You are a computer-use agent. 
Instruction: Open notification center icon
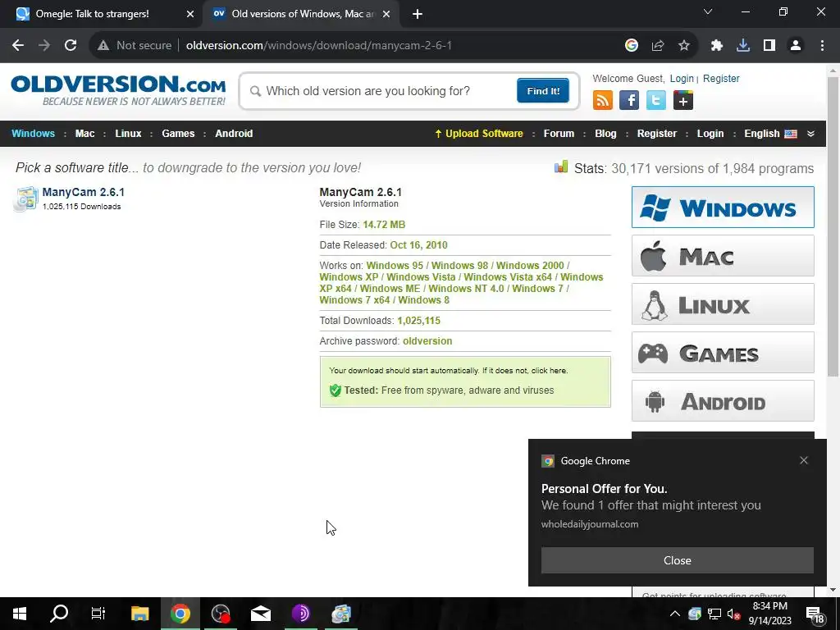(x=815, y=614)
